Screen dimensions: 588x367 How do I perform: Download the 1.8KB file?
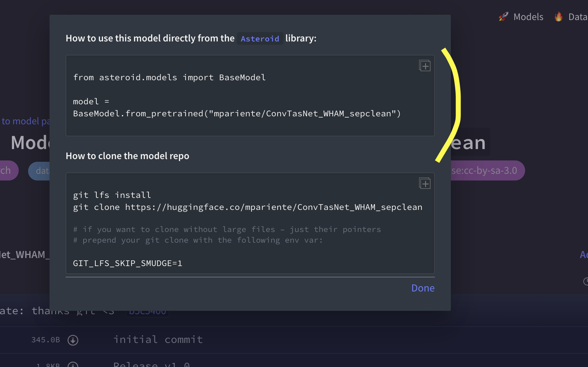(73, 364)
